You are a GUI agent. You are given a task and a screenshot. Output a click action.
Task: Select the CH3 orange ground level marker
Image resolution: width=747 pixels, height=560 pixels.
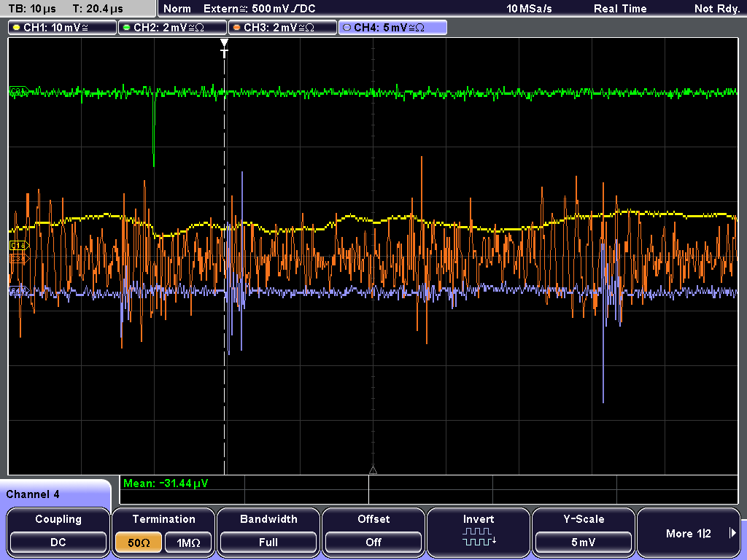click(x=19, y=258)
